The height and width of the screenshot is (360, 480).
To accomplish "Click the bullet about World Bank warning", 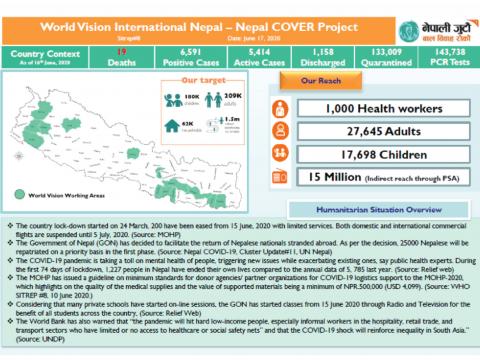I will coord(239,330).
